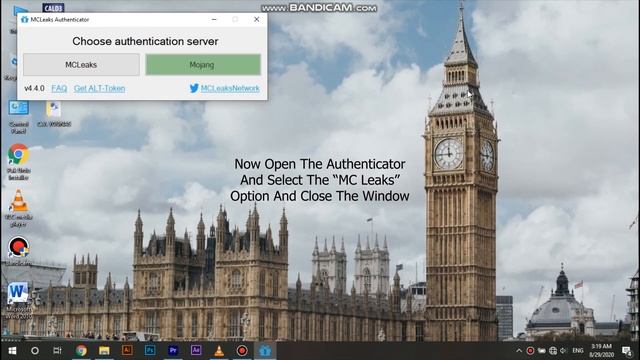Click MCLeaks Authenticator taskbar button
This screenshot has width=640, height=360.
click(265, 351)
